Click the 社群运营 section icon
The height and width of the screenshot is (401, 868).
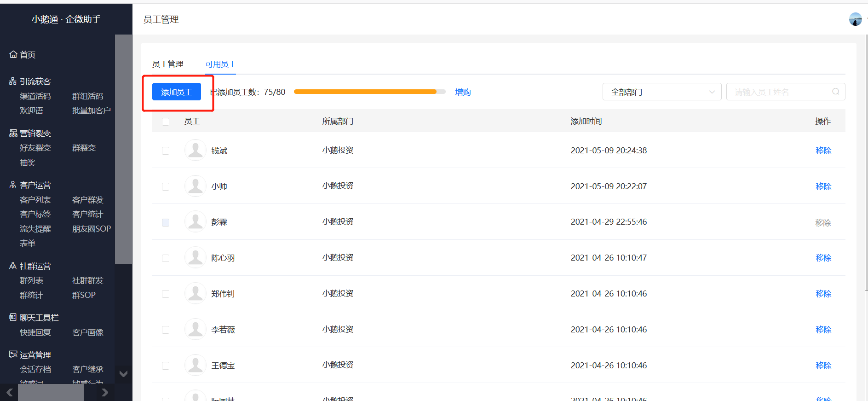pos(13,266)
